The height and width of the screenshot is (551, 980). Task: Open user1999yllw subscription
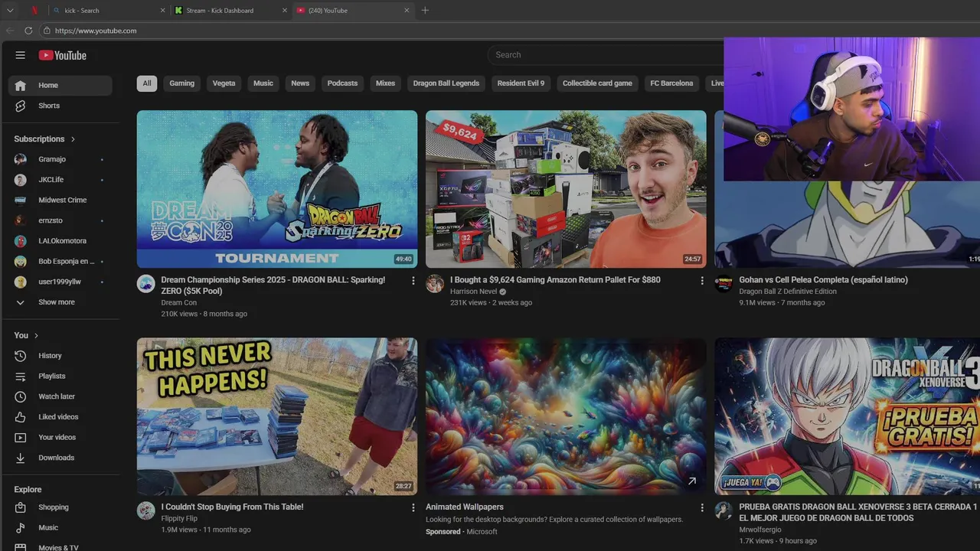coord(60,282)
